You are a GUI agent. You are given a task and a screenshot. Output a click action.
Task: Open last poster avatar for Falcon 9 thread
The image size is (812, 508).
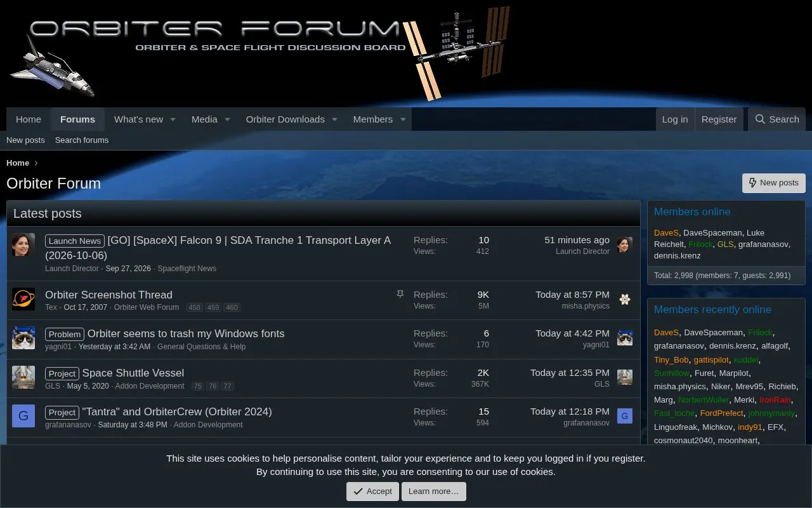[625, 244]
